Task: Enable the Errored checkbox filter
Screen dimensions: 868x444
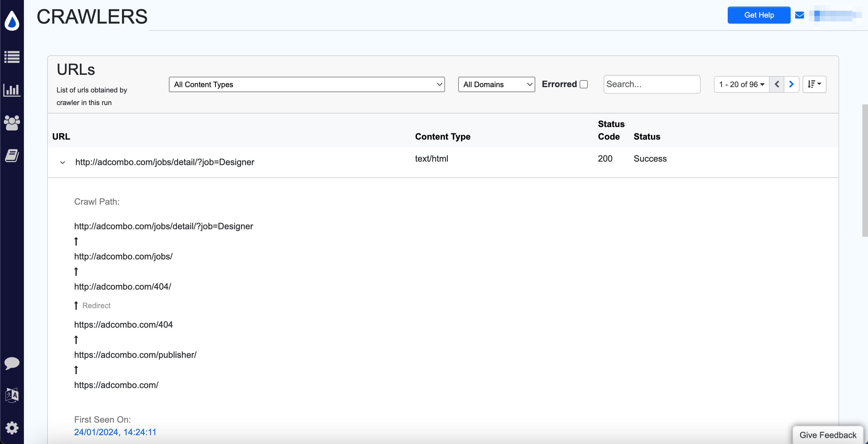Action: pos(584,84)
